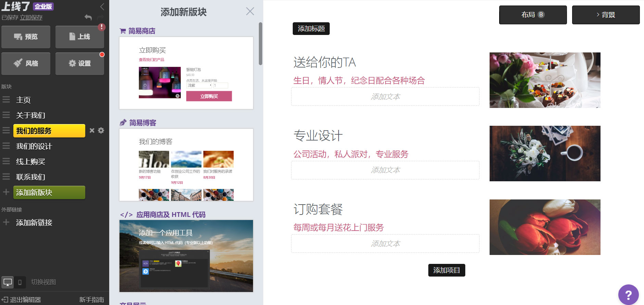Select the 关于我们 section
Image resolution: width=644 pixels, height=305 pixels.
(30, 115)
